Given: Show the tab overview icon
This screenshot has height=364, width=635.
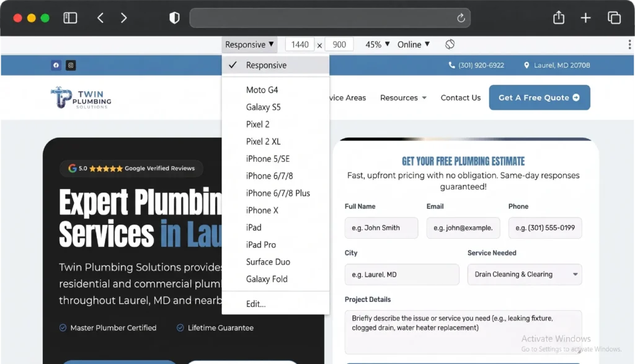Looking at the screenshot, I should click(615, 18).
